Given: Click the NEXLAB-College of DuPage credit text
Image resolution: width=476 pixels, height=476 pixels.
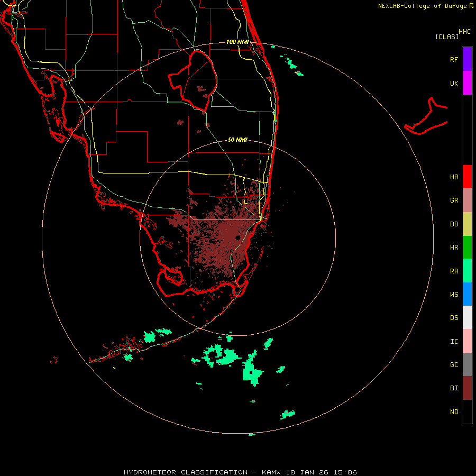Looking at the screenshot, I should tap(422, 6).
